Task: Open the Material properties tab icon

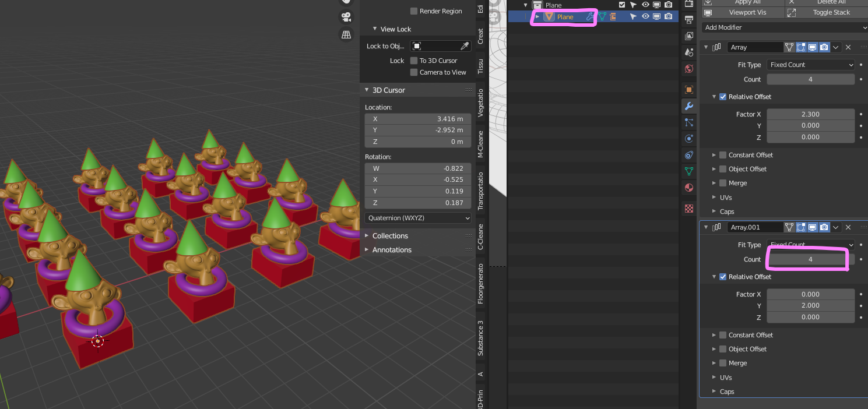Action: pyautogui.click(x=688, y=188)
